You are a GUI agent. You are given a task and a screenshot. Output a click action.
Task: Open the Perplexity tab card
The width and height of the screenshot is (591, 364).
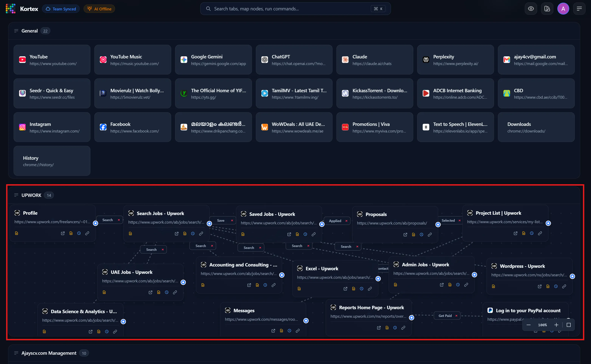455,60
